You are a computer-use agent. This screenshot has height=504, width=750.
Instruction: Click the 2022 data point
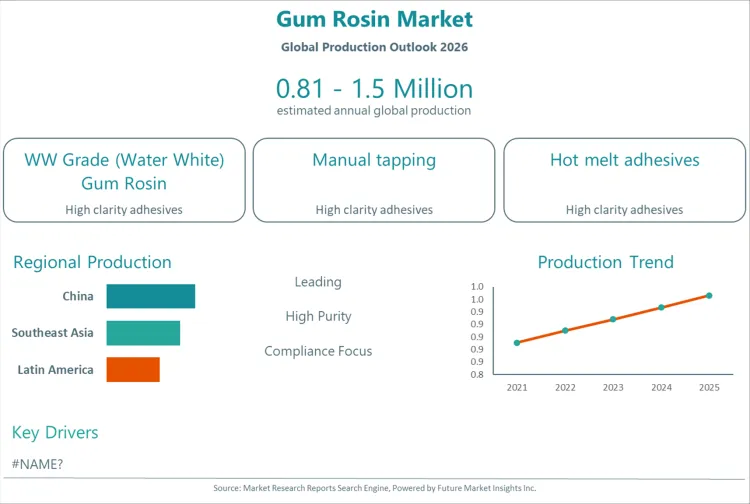coord(565,330)
